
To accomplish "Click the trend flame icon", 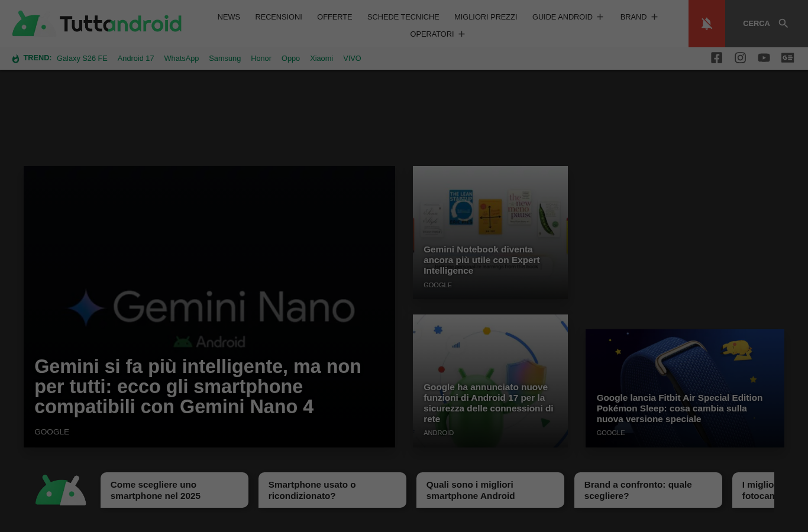I will pos(16,58).
